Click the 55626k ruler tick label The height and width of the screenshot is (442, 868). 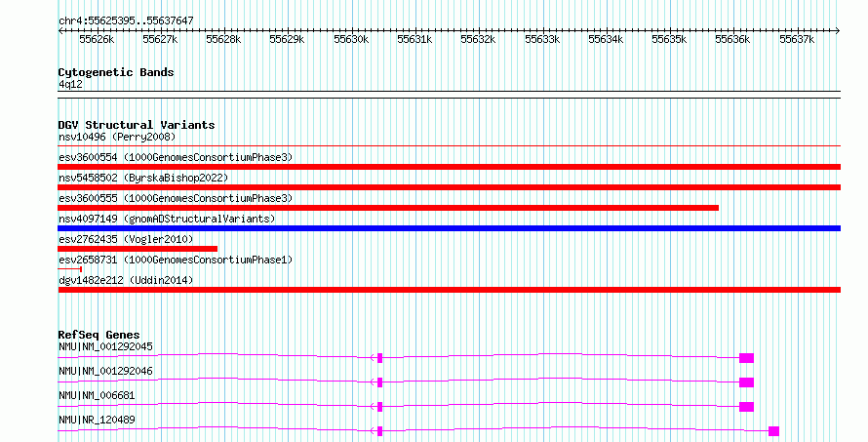[x=97, y=39]
